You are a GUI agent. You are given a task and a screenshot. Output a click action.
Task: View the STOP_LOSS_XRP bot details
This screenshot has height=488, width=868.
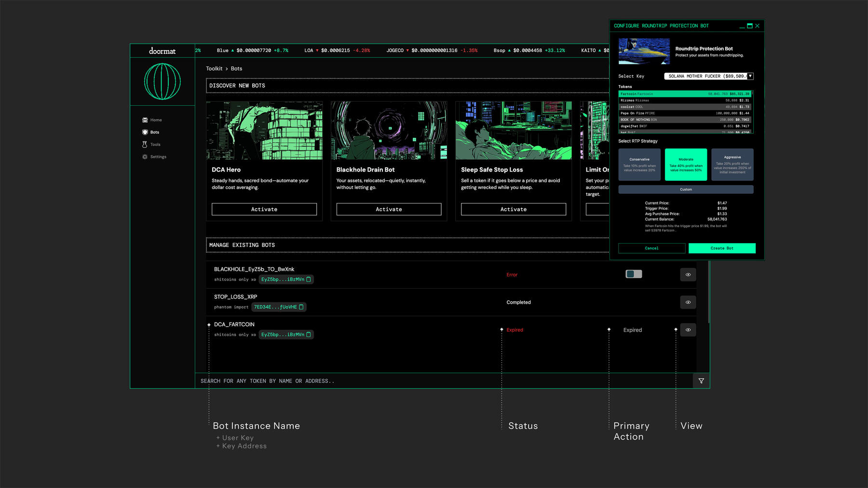coord(688,302)
